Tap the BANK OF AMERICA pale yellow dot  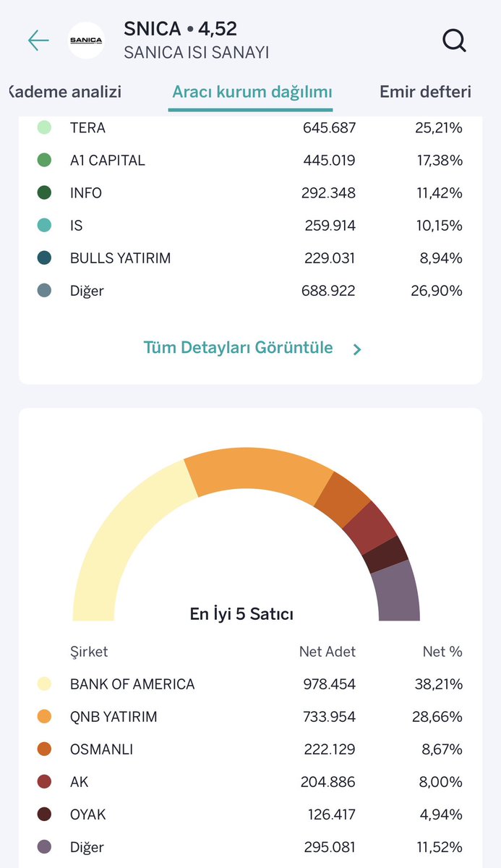(44, 684)
